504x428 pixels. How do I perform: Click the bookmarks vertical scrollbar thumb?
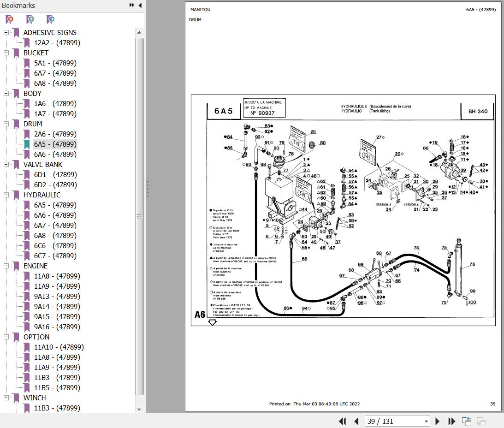[139, 216]
